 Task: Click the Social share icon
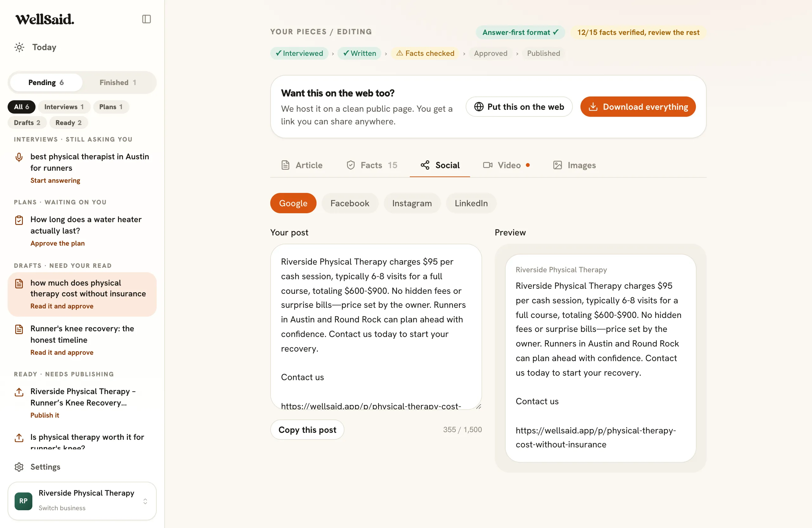tap(425, 165)
